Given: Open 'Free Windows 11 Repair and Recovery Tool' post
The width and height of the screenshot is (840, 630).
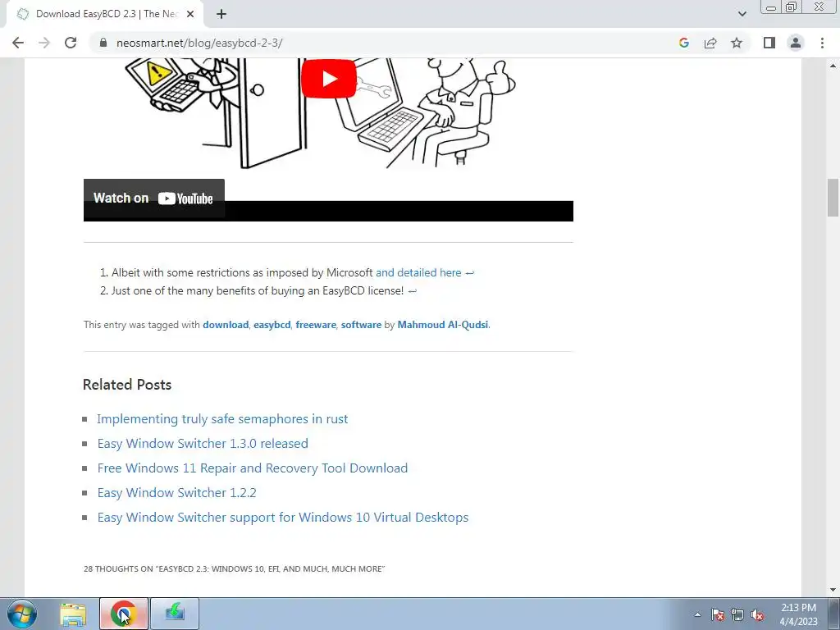Looking at the screenshot, I should click(253, 468).
